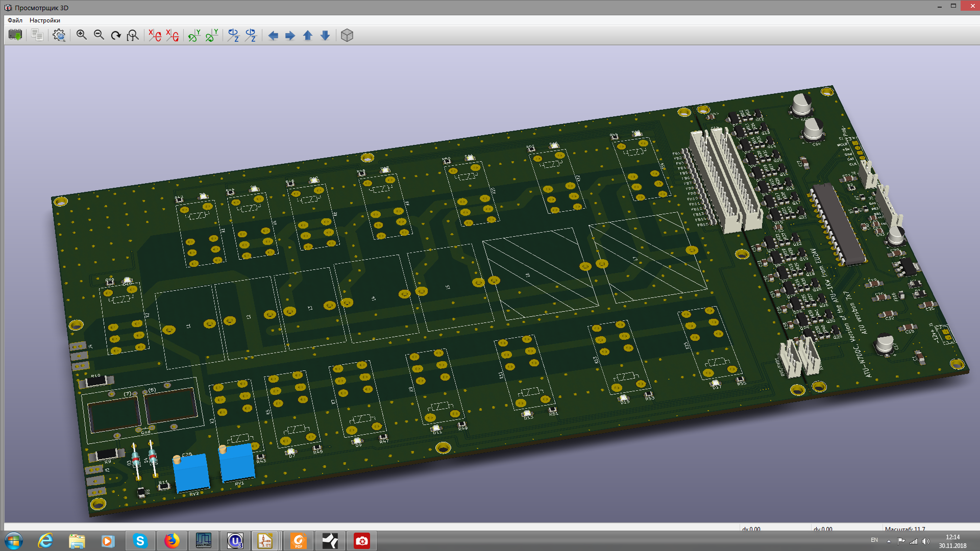This screenshot has width=980, height=551.
Task: Move board left with blue arrow
Action: tap(273, 35)
